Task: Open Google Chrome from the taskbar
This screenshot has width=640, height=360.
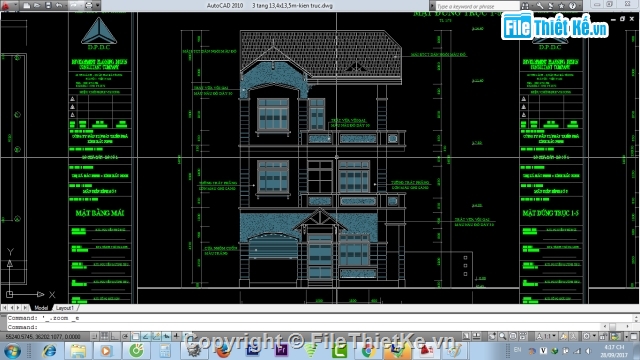Action: pyautogui.click(x=368, y=351)
